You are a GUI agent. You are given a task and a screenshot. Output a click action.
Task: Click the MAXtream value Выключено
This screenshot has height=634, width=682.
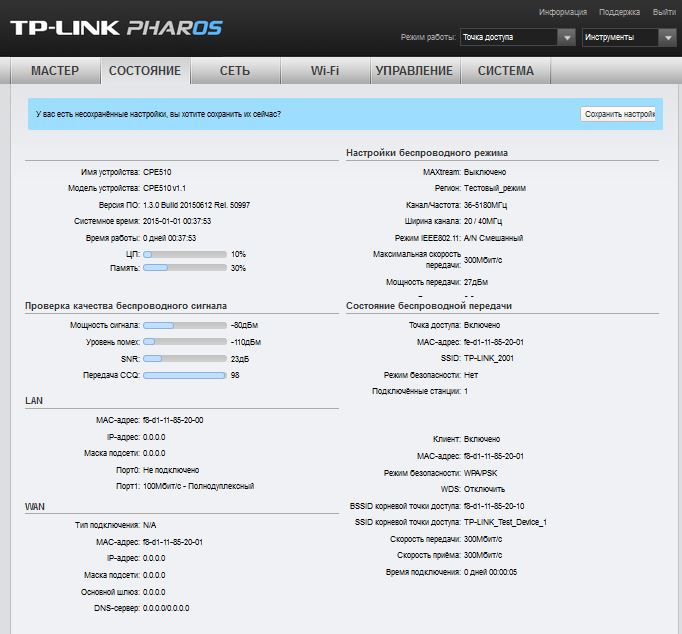click(485, 172)
